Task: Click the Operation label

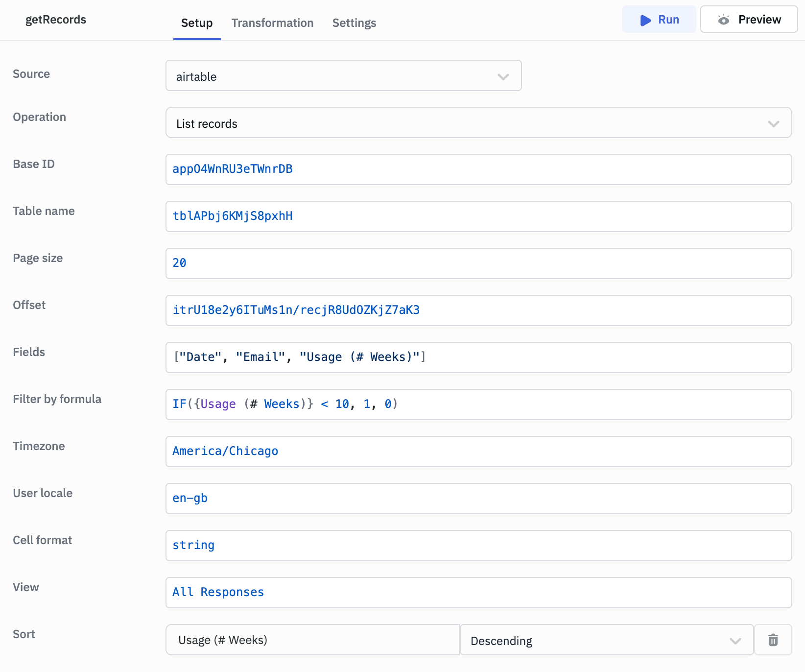Action: (x=39, y=117)
